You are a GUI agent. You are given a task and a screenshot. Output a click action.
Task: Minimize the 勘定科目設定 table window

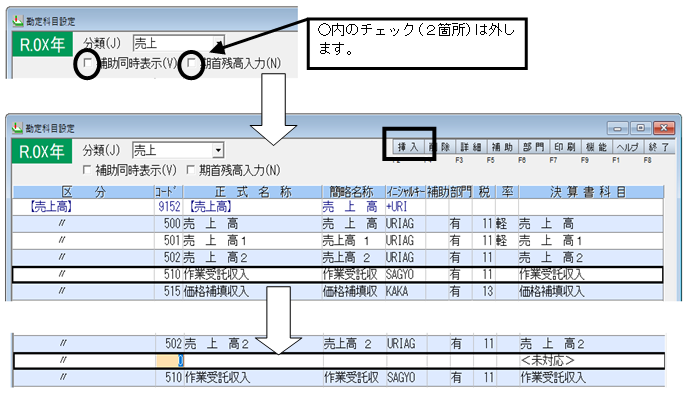point(618,128)
